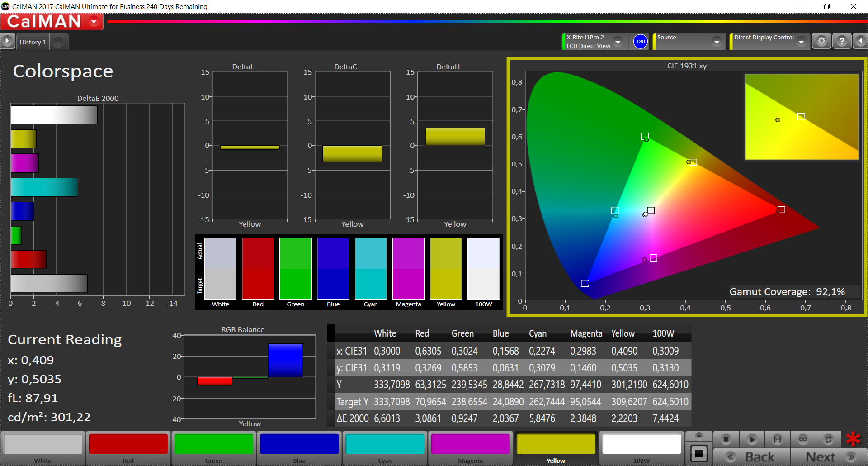Viewport: 868px width, 466px height.
Task: Open the CalMAN main menu arrow
Action: coord(94,21)
